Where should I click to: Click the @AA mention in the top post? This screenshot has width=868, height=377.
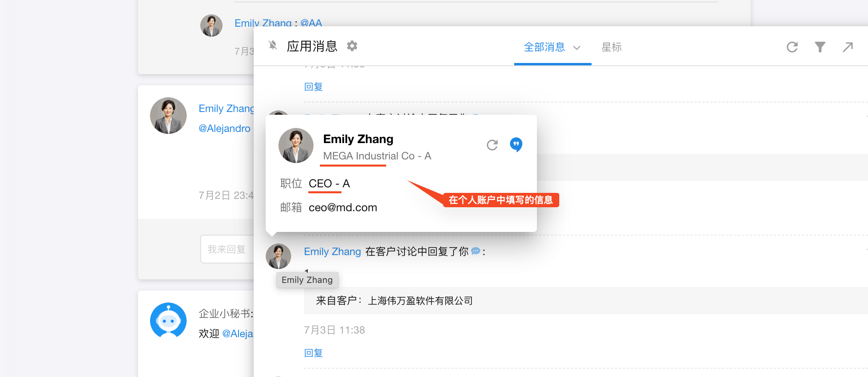click(x=311, y=23)
